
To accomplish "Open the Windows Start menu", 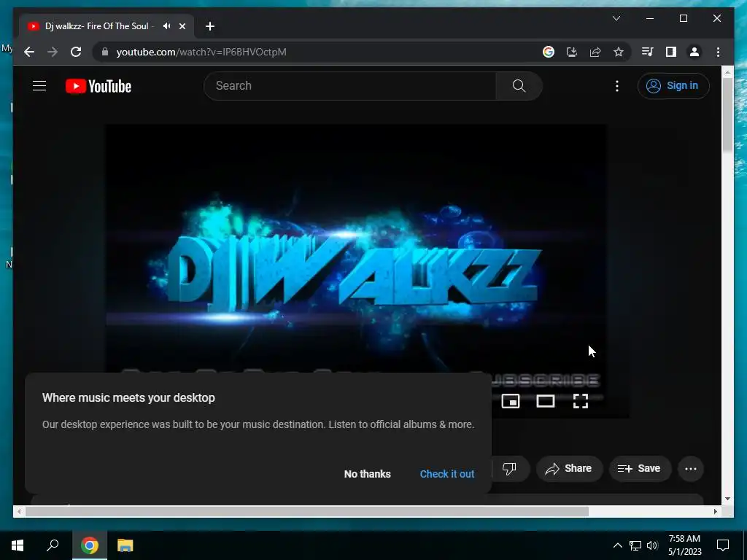I will [18, 545].
